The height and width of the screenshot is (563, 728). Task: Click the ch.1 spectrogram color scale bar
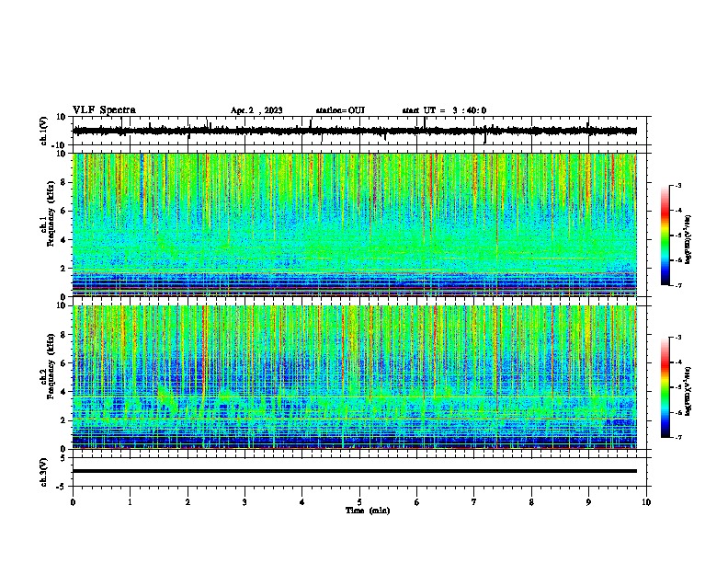(x=665, y=236)
